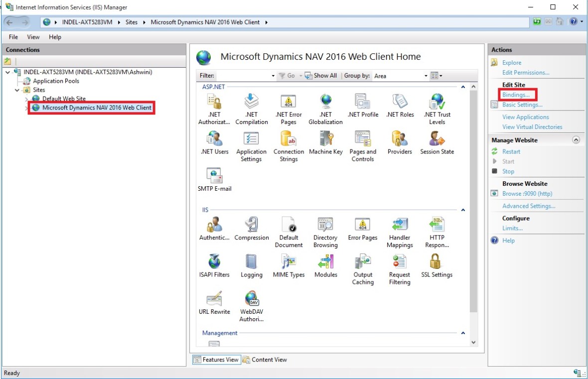Collapse the Manage Website actions section

pos(576,140)
